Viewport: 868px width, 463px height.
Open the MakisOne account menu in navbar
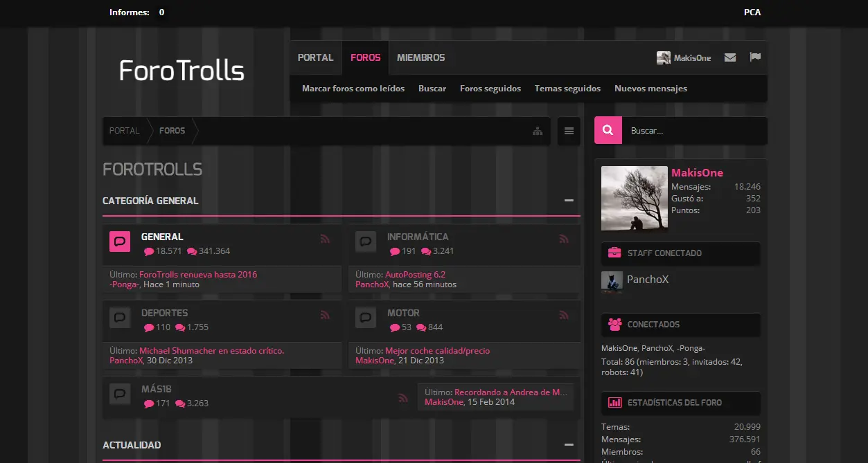coord(684,58)
